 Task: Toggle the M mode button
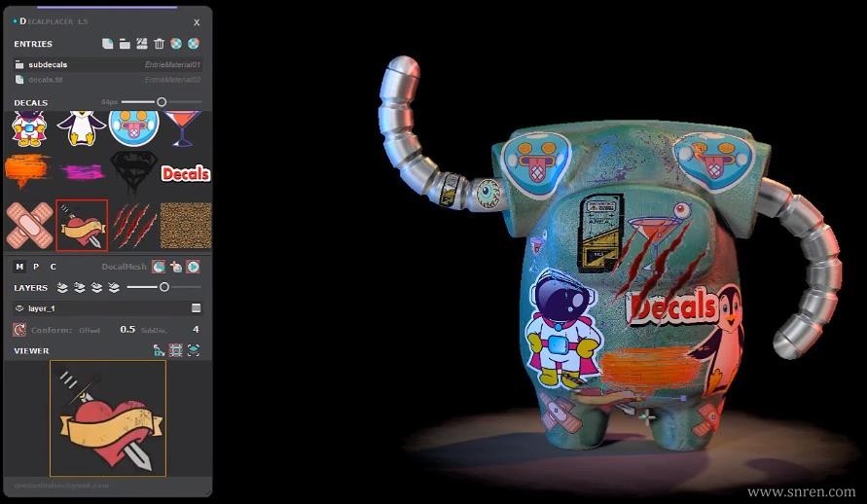(19, 267)
